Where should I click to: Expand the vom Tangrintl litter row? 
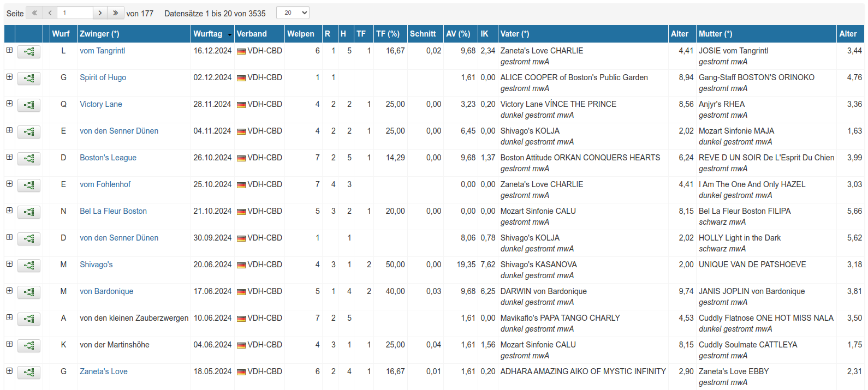click(x=9, y=50)
